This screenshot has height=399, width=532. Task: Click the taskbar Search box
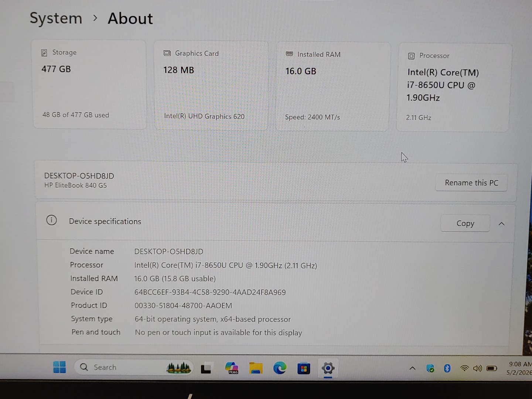[134, 367]
